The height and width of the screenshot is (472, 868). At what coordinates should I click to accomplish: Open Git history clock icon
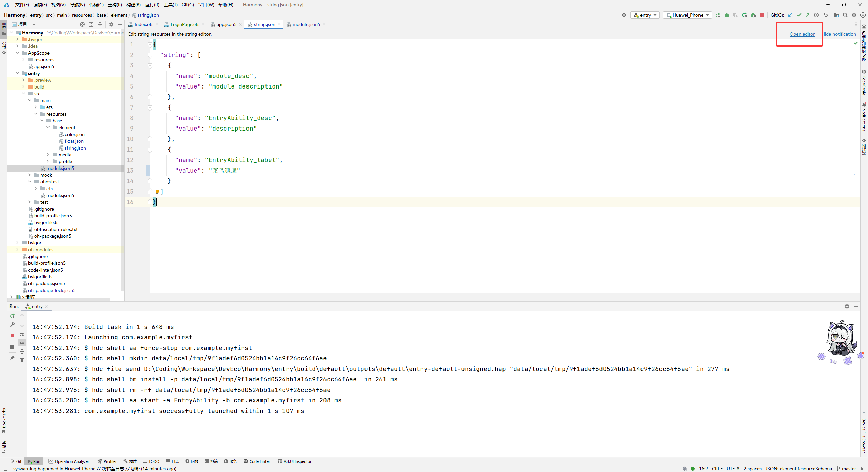pyautogui.click(x=816, y=15)
